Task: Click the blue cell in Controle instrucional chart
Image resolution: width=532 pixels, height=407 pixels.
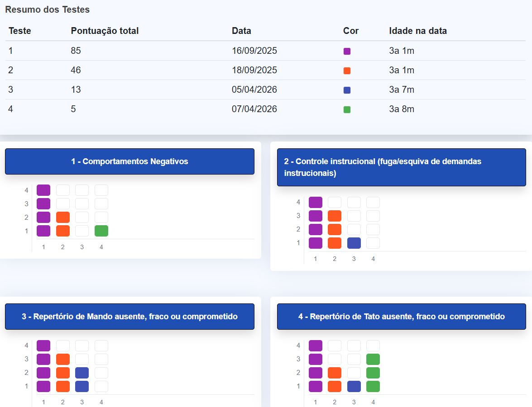Action: click(354, 243)
